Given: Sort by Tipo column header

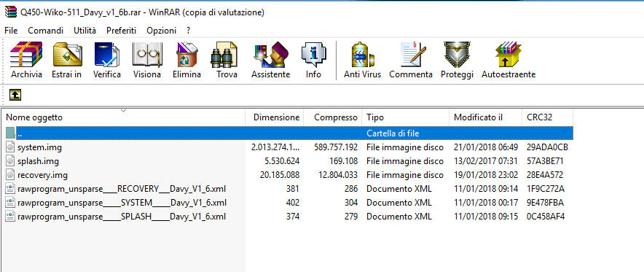Looking at the screenshot, I should coord(406,117).
